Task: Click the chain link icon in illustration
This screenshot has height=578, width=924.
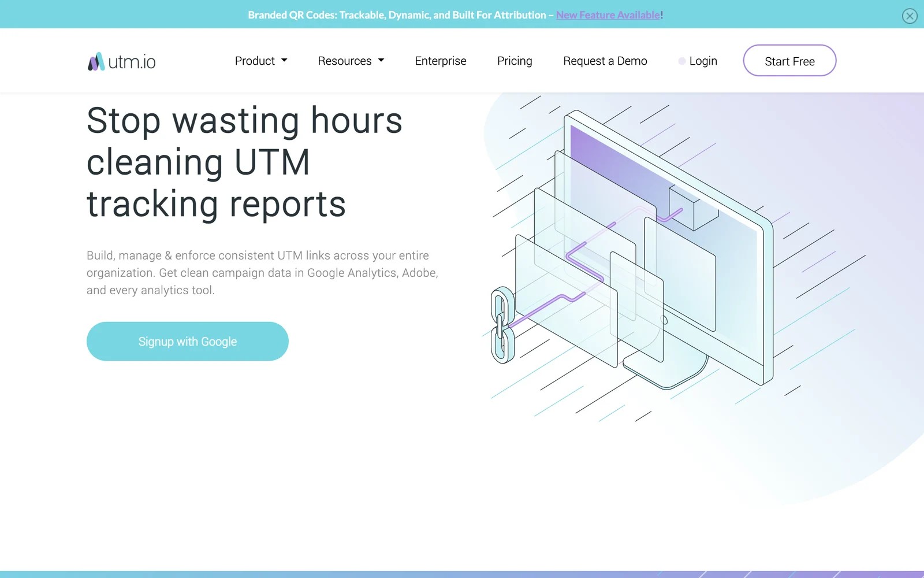Action: point(502,325)
